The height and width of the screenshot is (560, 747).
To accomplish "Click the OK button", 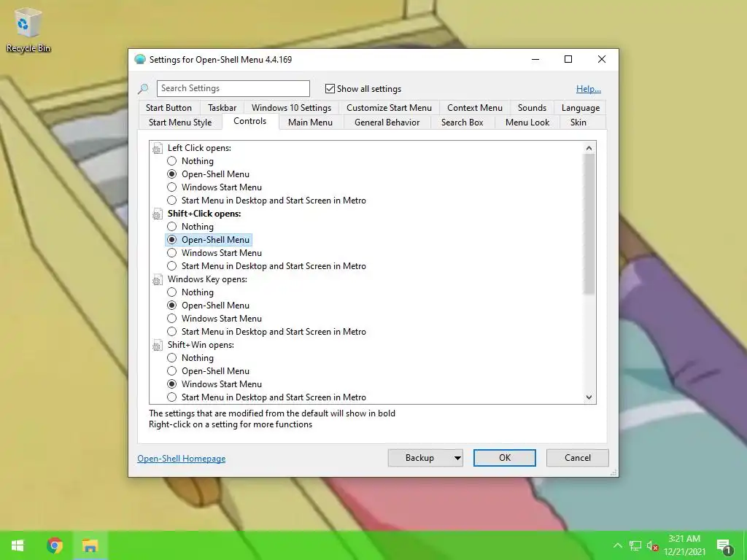I will point(505,458).
